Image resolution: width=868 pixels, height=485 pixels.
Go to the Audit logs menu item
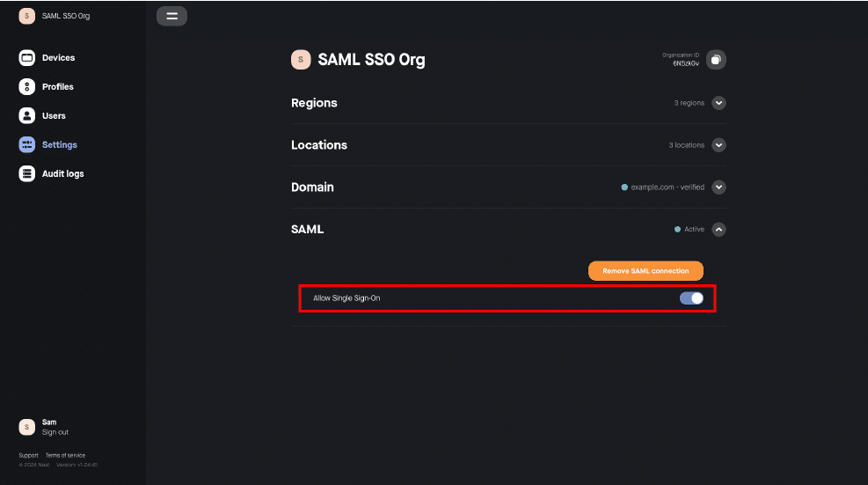[63, 173]
